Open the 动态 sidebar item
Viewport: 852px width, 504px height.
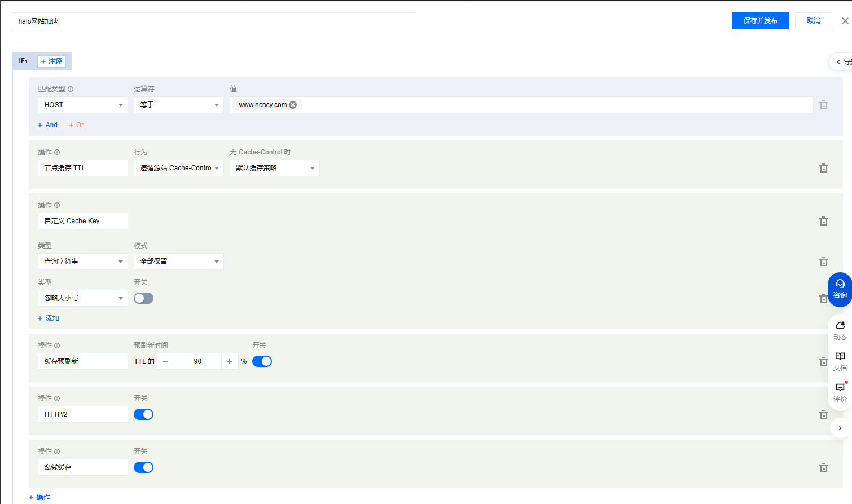tap(840, 330)
